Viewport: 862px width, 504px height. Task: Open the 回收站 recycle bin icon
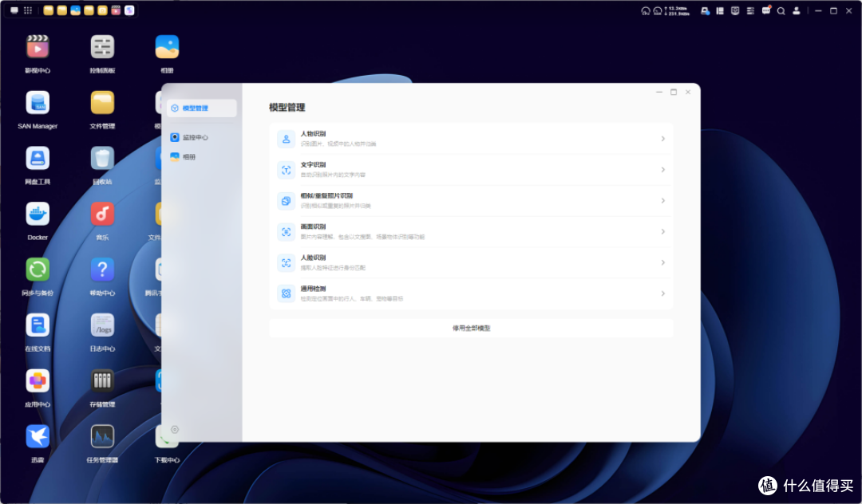102,158
